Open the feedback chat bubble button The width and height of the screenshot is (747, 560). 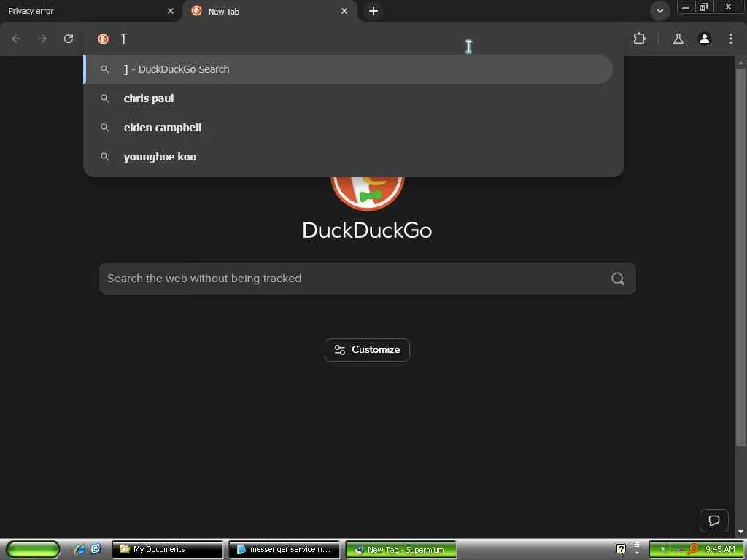713,521
